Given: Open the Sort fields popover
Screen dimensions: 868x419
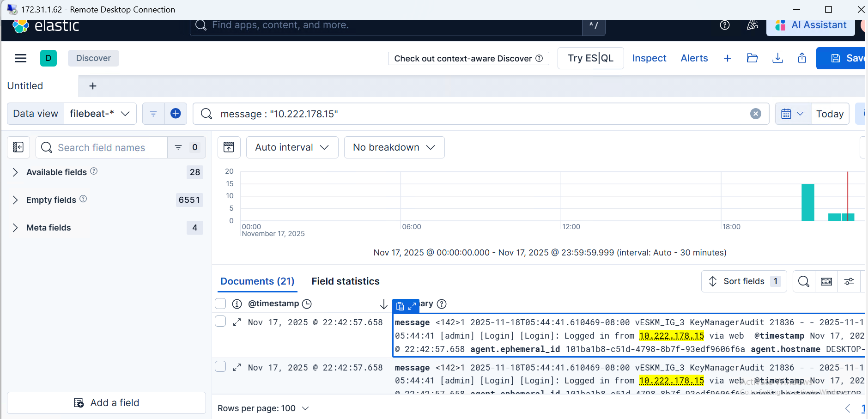Looking at the screenshot, I should click(744, 281).
